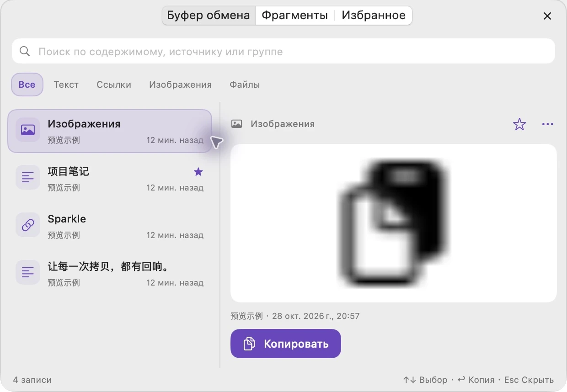
Task: Filter by Текст
Action: (x=66, y=85)
